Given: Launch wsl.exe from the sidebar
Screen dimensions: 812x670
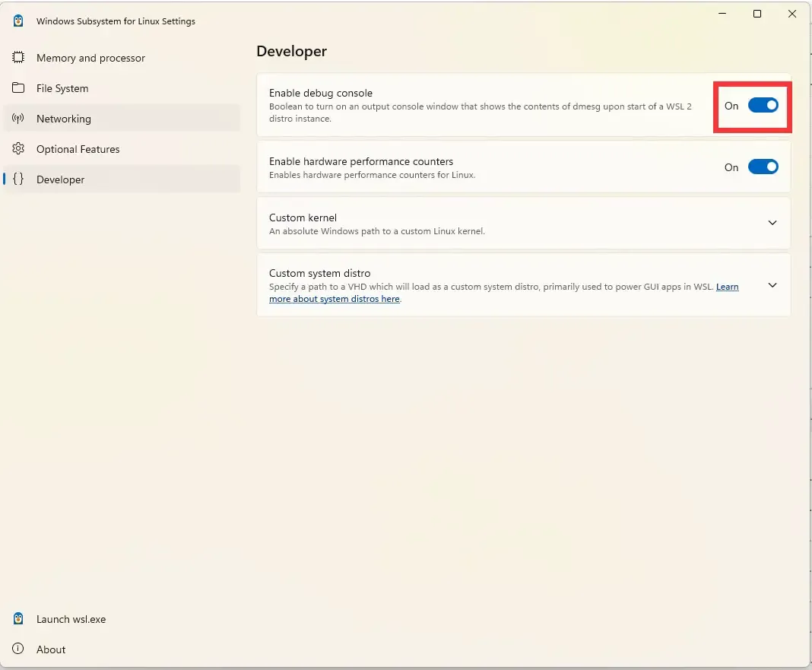Looking at the screenshot, I should click(71, 619).
